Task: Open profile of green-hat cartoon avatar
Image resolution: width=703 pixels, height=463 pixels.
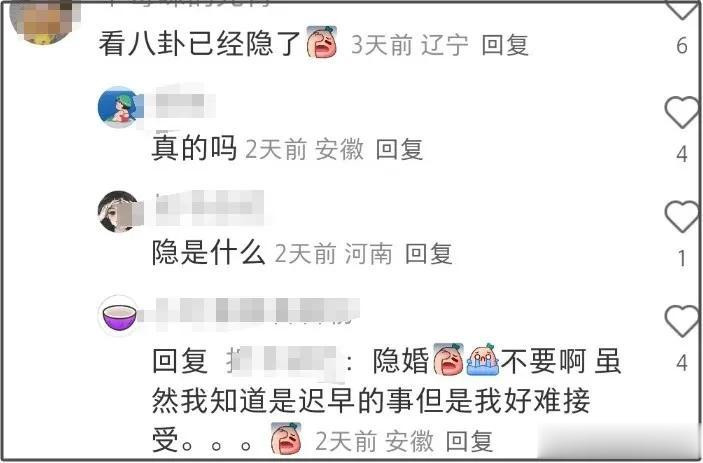Action: click(118, 108)
